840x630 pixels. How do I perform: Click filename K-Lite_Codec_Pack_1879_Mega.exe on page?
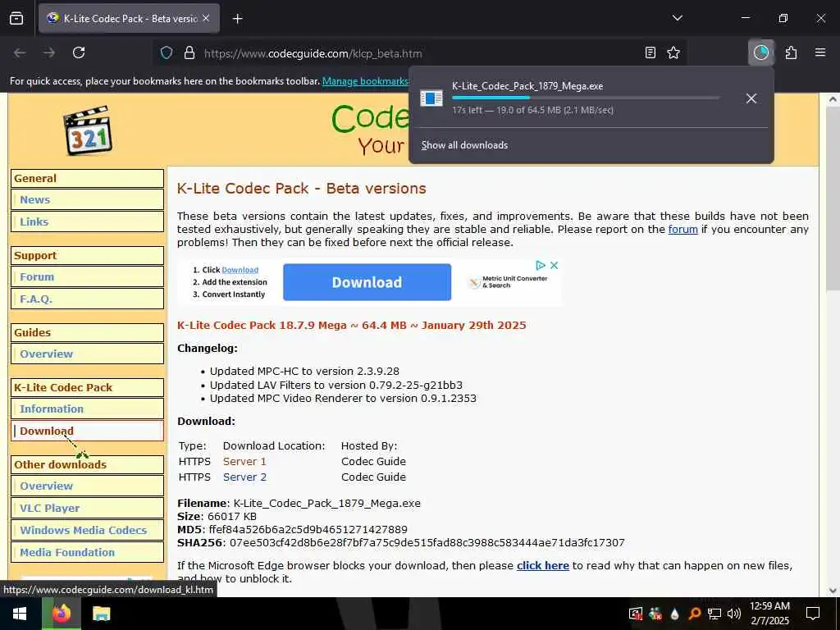click(326, 504)
